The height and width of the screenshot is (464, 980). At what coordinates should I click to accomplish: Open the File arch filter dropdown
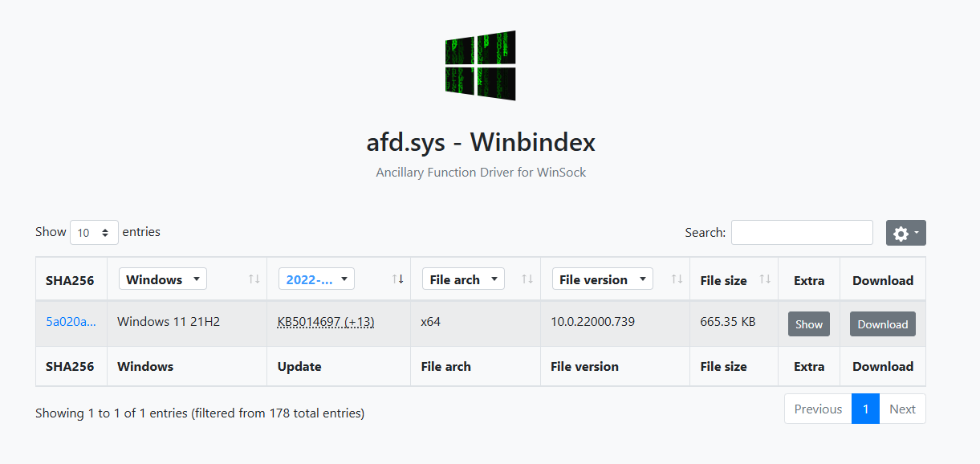463,279
